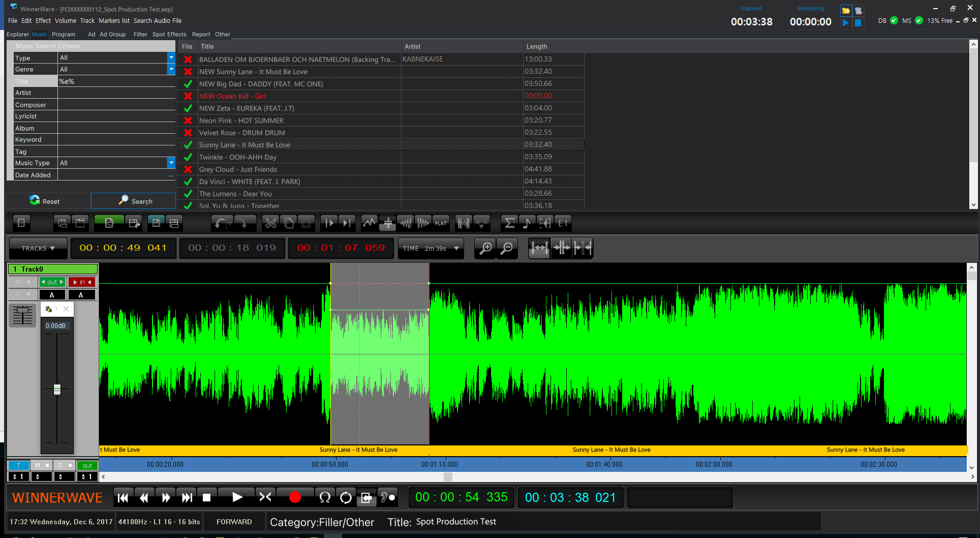Switch to the Spot Effects tab
This screenshot has width=980, height=538.
click(x=169, y=35)
